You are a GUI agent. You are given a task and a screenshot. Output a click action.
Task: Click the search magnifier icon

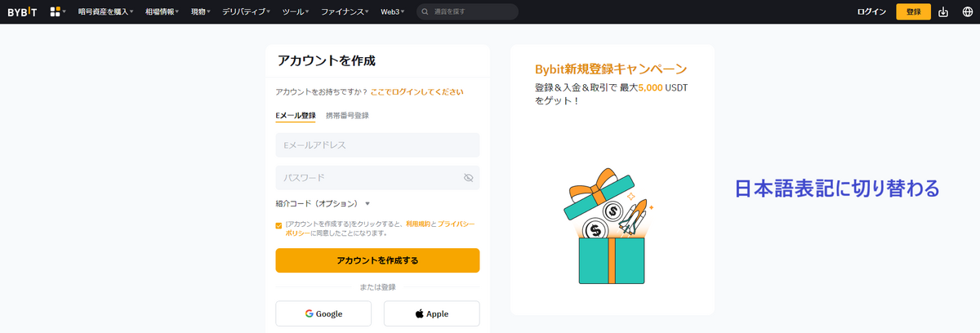(425, 11)
